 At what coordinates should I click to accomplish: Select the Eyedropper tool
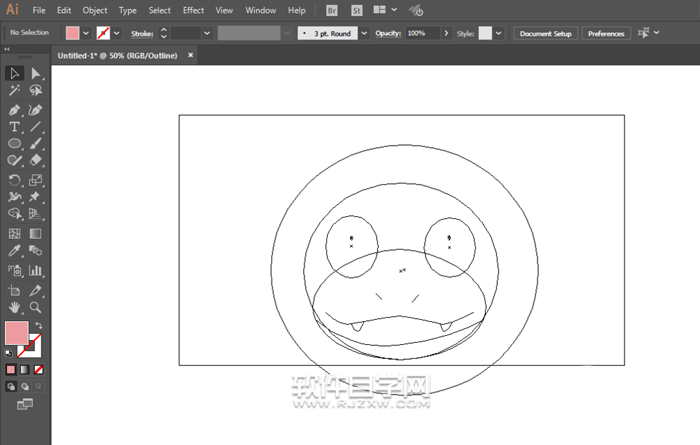click(x=15, y=252)
